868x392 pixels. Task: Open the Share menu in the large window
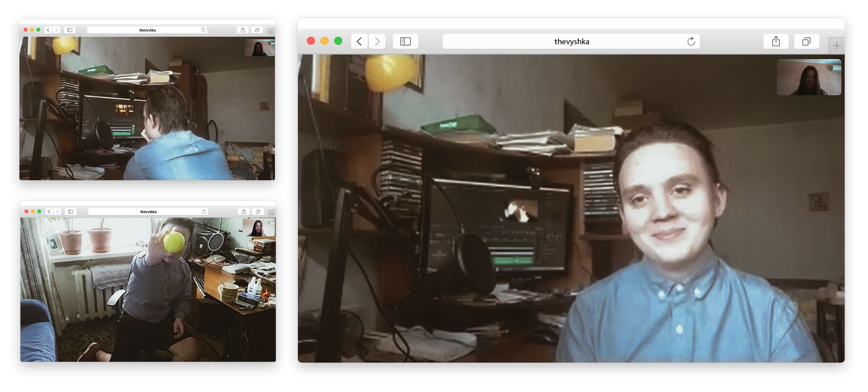coord(776,42)
